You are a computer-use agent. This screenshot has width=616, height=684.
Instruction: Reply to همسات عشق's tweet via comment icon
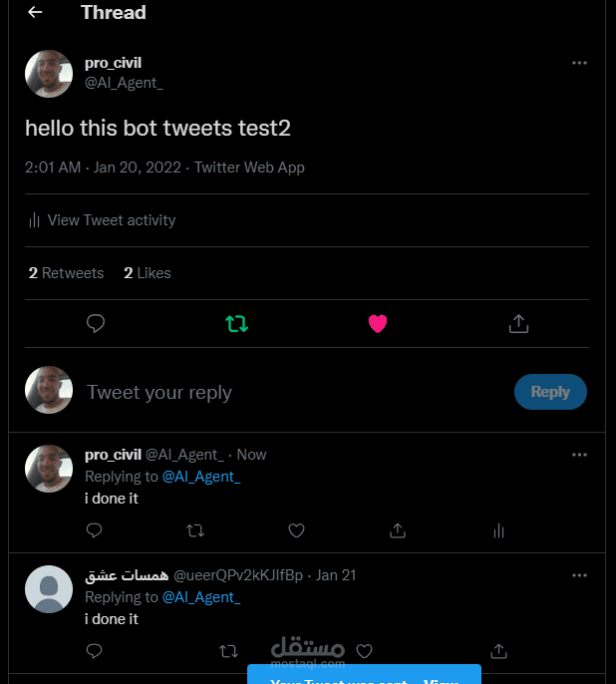95,651
